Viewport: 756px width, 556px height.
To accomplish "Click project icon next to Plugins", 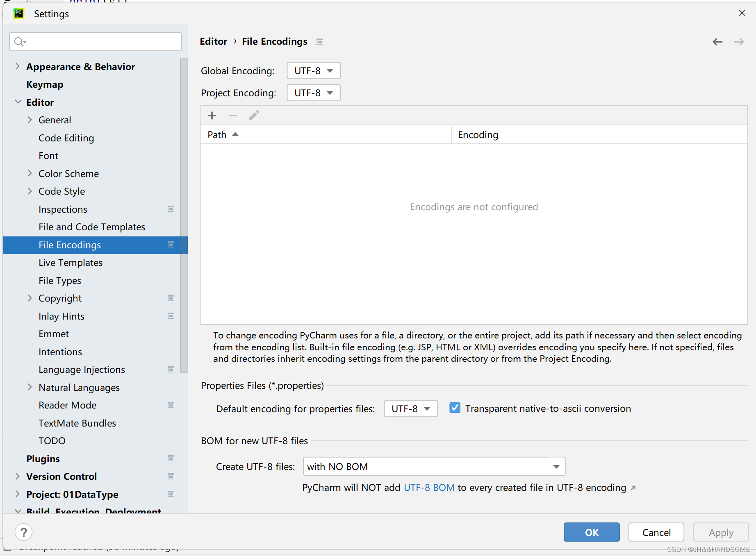I will click(171, 458).
